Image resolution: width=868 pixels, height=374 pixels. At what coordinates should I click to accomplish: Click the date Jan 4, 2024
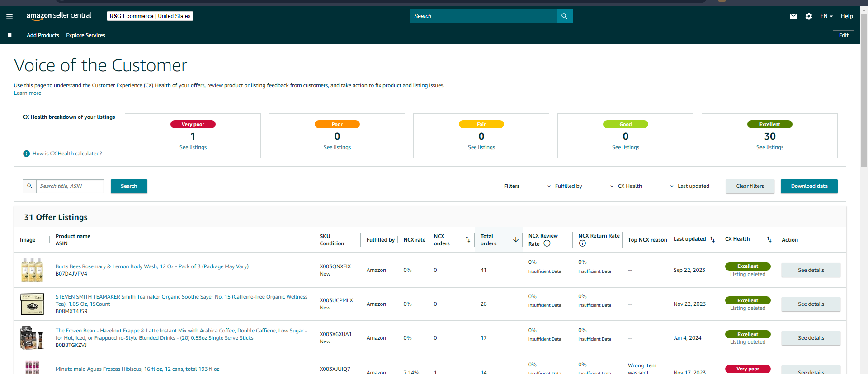[688, 338]
